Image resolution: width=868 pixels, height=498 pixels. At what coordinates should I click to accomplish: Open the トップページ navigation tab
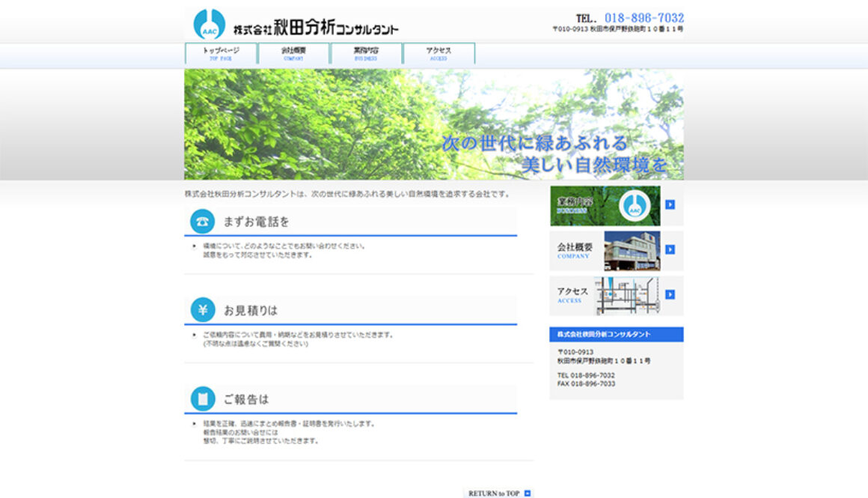[221, 54]
